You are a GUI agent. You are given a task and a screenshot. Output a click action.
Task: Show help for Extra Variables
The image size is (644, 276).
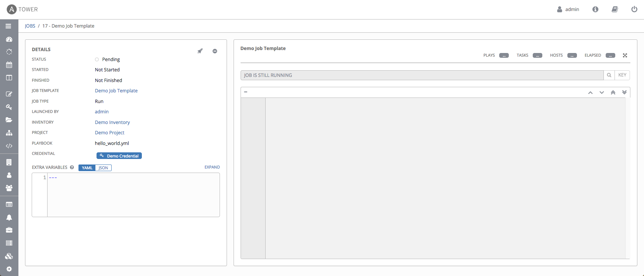(x=72, y=167)
